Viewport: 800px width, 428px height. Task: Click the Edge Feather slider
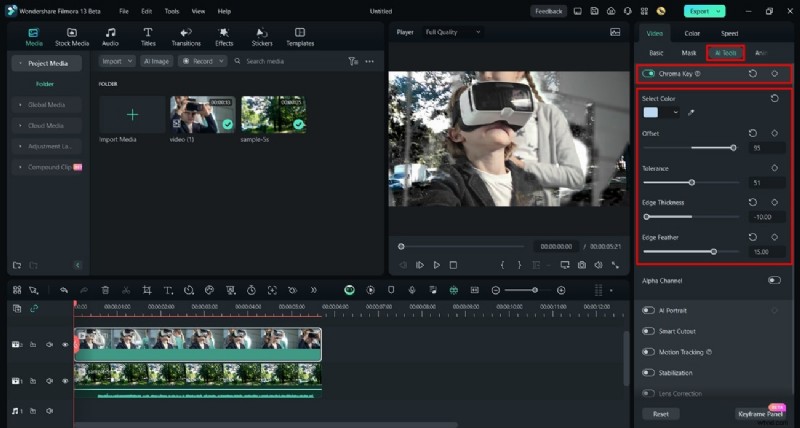[691, 251]
